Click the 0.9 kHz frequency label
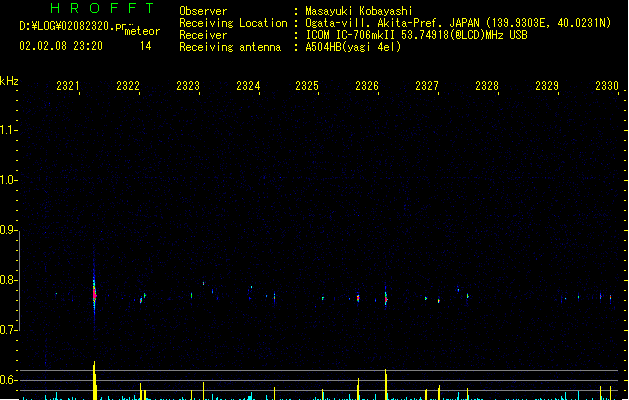 pos(8,230)
